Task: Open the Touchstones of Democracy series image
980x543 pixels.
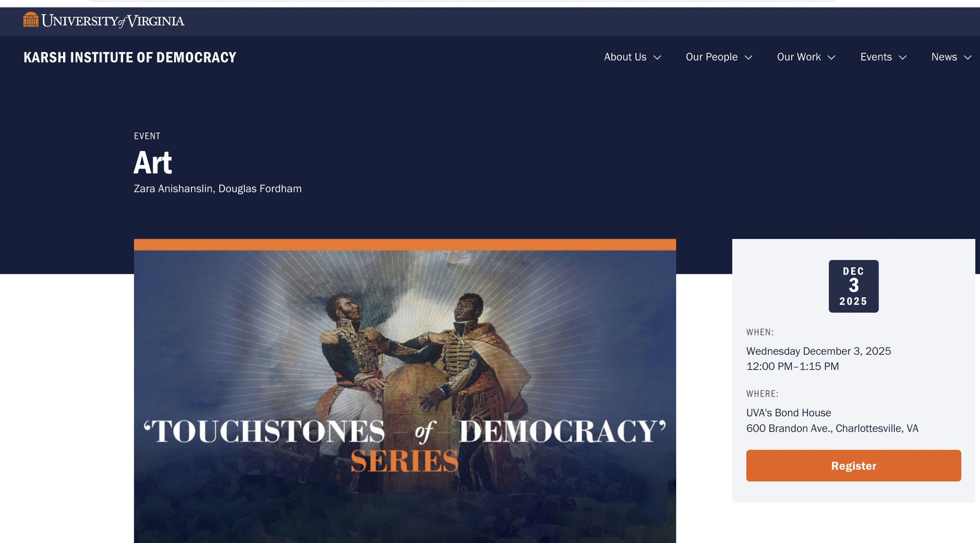Action: [405, 391]
